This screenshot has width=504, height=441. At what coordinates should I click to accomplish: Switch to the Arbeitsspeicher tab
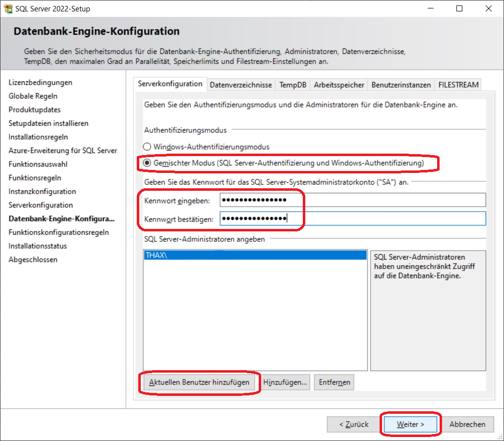[339, 85]
